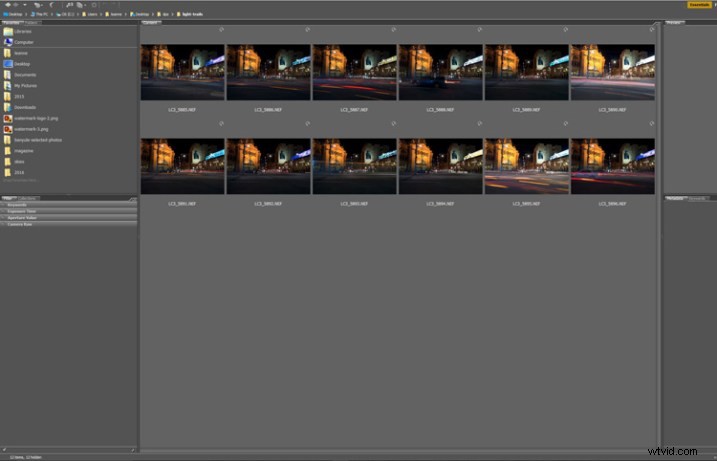The width and height of the screenshot is (717, 461).
Task: Select My Pictures in Favorites
Action: click(x=20, y=86)
